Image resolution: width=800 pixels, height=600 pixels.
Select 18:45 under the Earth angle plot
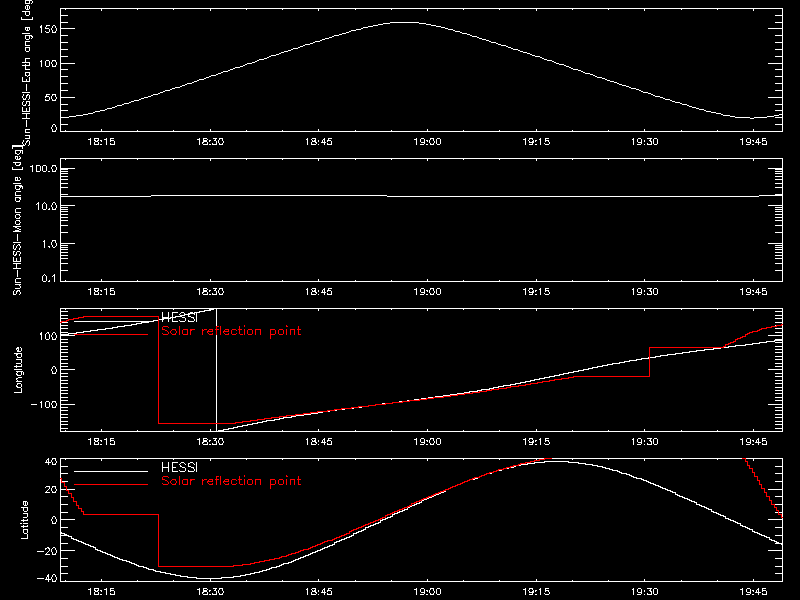tap(318, 142)
